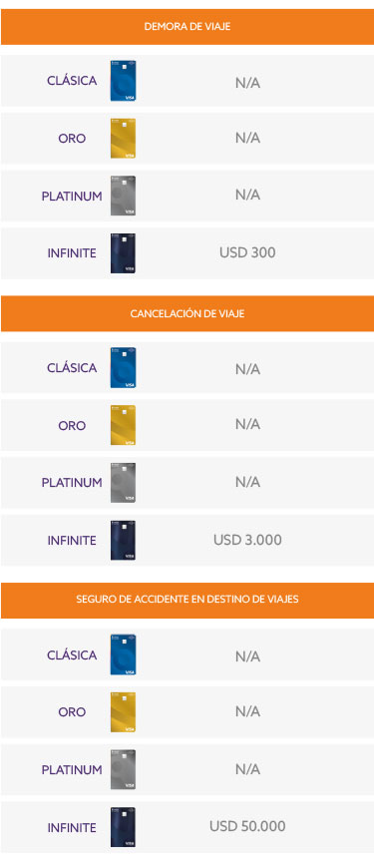Click the Infinite card beside USD 3.000
The width and height of the screenshot is (374, 868).
tap(123, 541)
